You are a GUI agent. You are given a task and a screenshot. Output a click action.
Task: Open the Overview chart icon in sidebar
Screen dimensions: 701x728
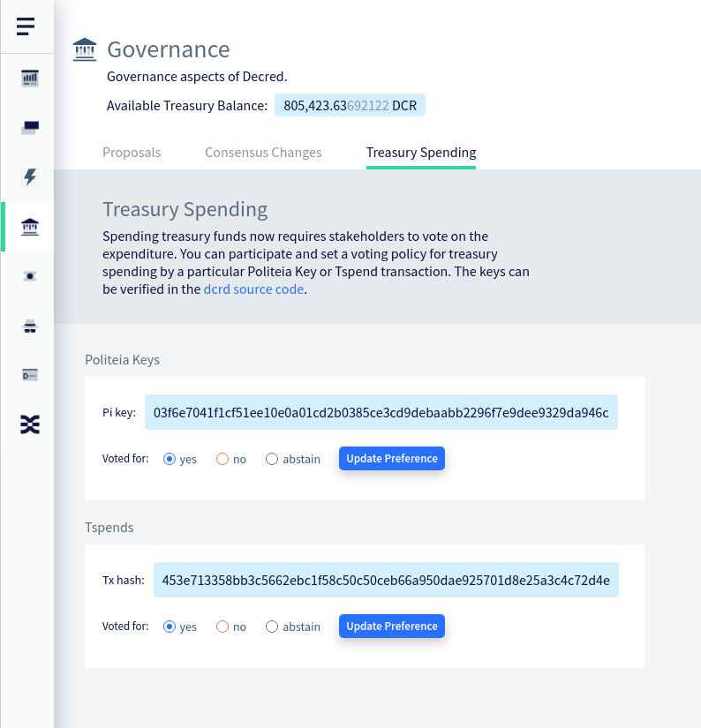[30, 78]
